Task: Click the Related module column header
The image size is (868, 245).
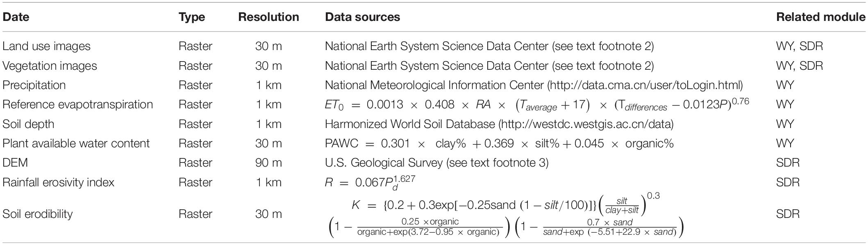Action: click(821, 17)
